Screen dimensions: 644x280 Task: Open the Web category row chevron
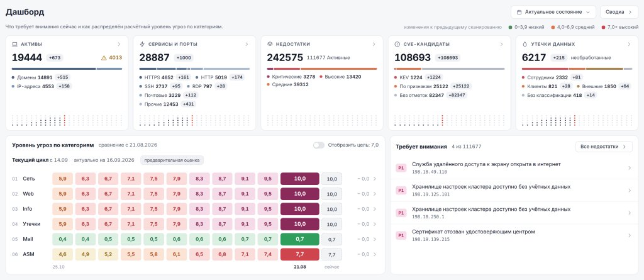coord(374,194)
